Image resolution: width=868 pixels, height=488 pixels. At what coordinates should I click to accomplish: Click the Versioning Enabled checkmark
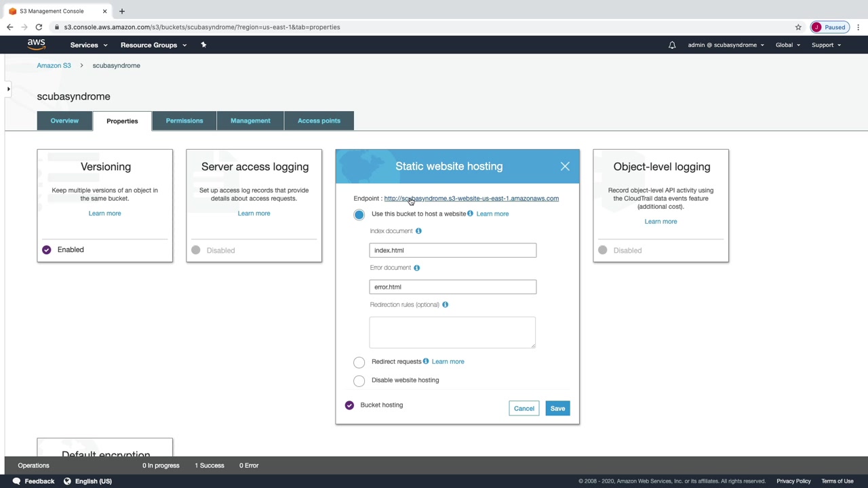click(x=46, y=249)
